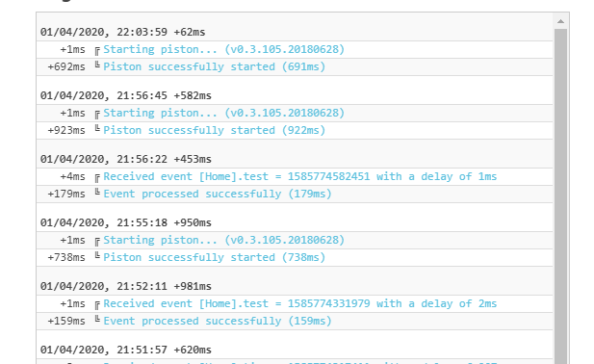594x364 pixels.
Task: Select the 21:51:57 +620ms timestamp header
Action: tap(126, 350)
